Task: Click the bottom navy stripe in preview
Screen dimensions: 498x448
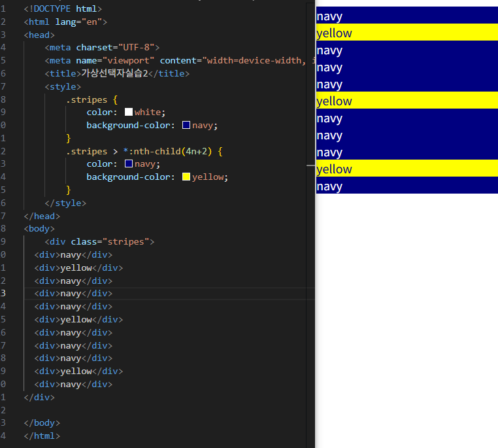Action: [x=407, y=185]
